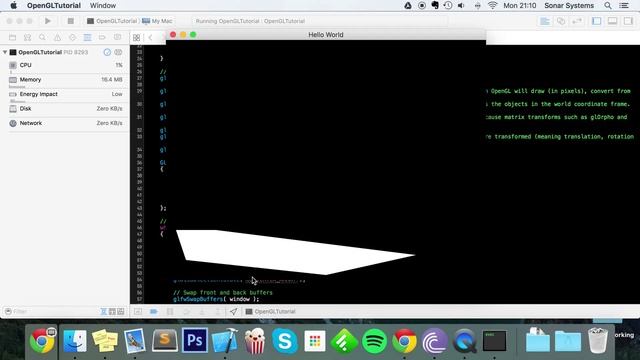Select the Memory gauge row
Screen dimensions: 640x360
[x=65, y=80]
